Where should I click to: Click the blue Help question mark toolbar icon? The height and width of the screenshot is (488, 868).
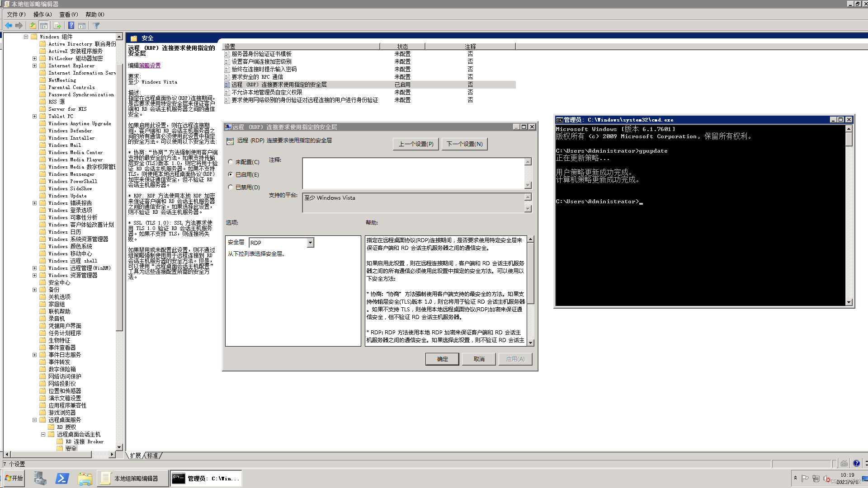click(x=71, y=26)
